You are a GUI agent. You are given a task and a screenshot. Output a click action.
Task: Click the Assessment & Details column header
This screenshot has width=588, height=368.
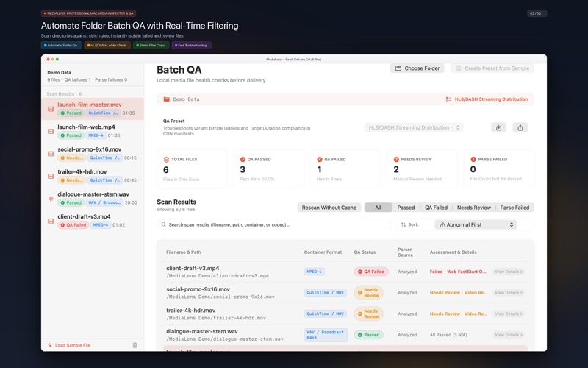pyautogui.click(x=453, y=252)
